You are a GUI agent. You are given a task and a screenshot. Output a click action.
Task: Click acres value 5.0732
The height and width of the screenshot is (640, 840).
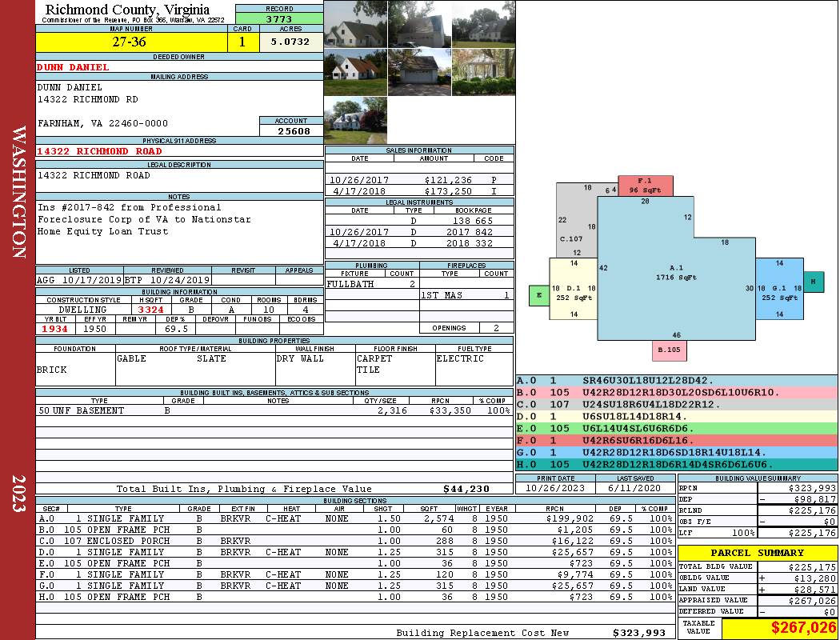click(290, 42)
